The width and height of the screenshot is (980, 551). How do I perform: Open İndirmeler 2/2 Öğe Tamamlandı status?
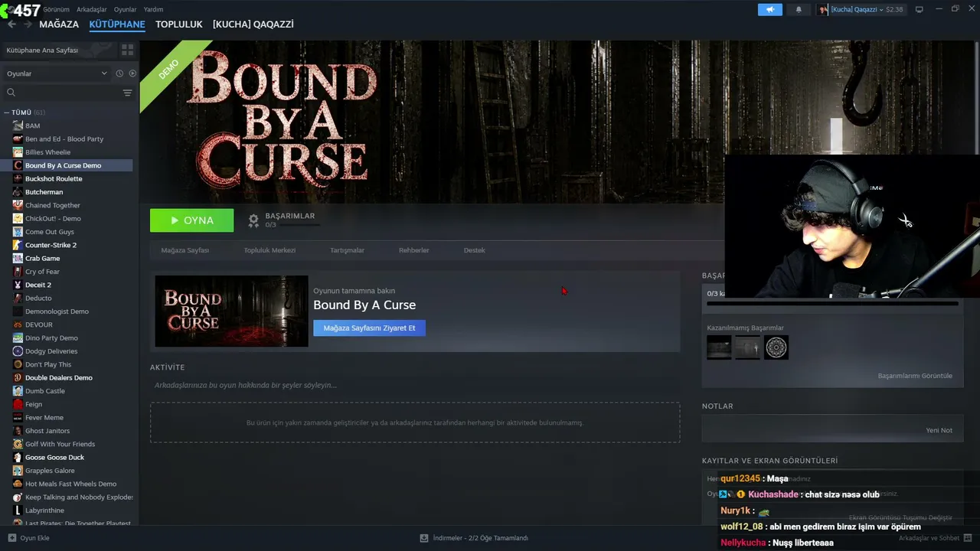pyautogui.click(x=481, y=538)
